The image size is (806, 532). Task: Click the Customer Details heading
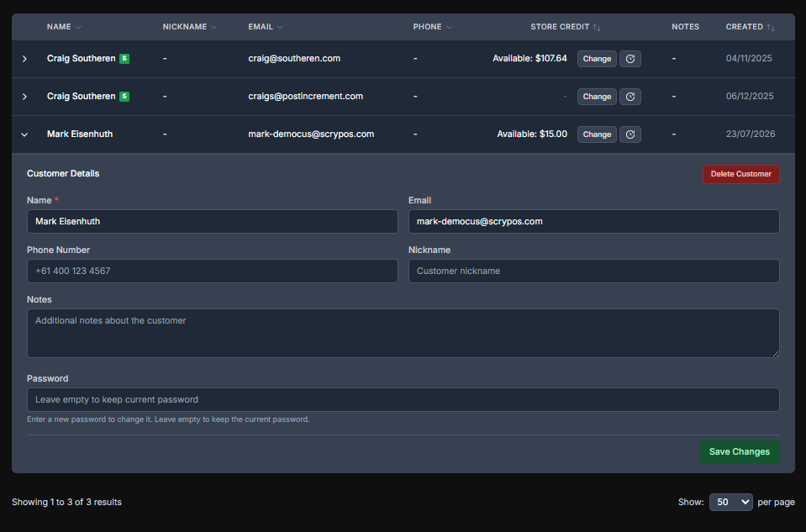(63, 174)
